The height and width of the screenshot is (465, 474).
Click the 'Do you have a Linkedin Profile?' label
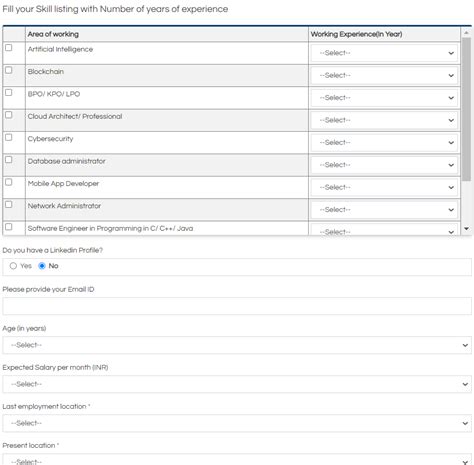(52, 250)
